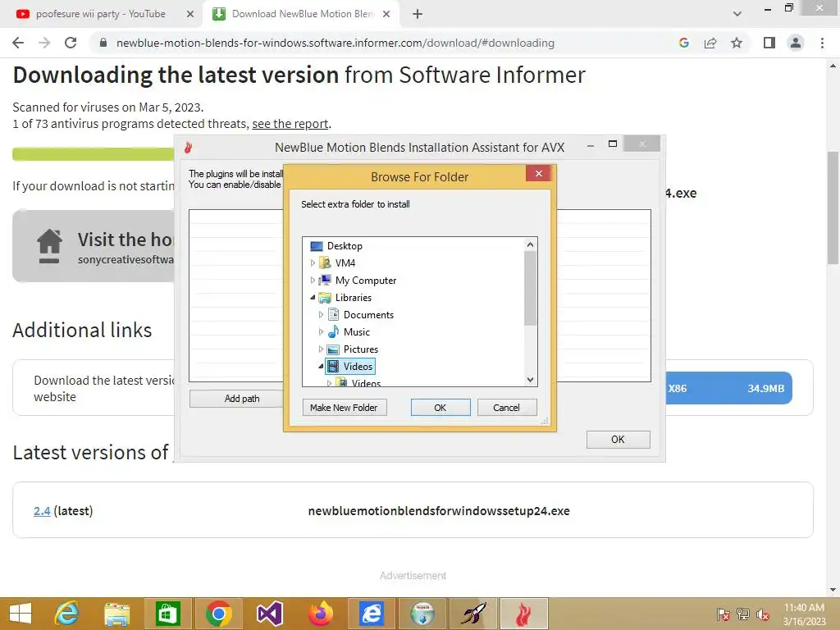Screen dimensions: 840x630
Task: Open Visual Studio from taskbar
Action: click(269, 614)
